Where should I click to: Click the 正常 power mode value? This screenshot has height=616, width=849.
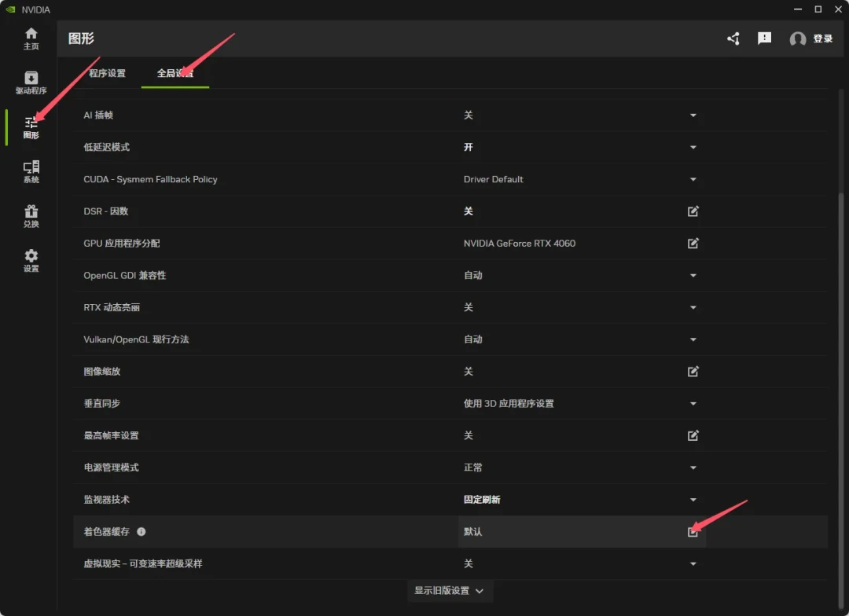tap(472, 467)
